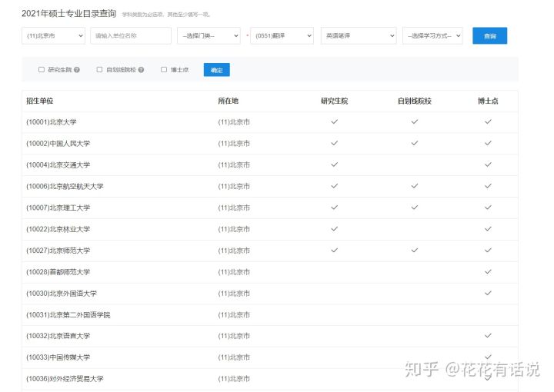The width and height of the screenshot is (554, 392).
Task: Select (10022)北京林业大学 row name
Action: tap(58, 229)
